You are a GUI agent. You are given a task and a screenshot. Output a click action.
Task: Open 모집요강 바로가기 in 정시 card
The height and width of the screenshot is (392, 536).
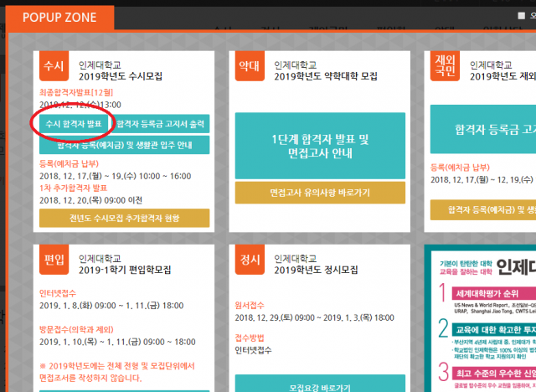tap(320, 384)
